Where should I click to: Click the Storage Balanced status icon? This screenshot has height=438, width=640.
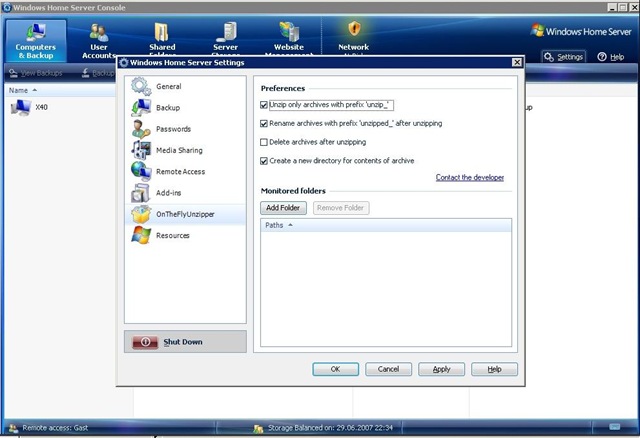258,428
